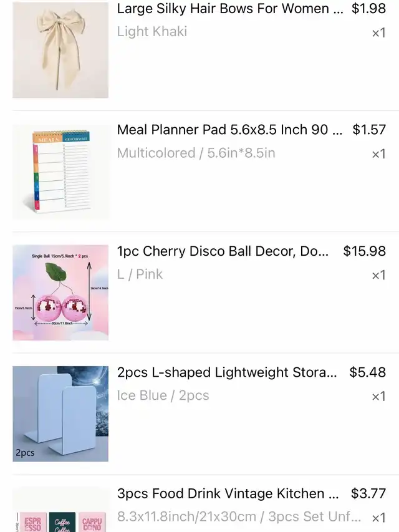Viewport: 399px width, 532px height.
Task: Open the Meal Planner Pad product image
Action: pyautogui.click(x=60, y=172)
